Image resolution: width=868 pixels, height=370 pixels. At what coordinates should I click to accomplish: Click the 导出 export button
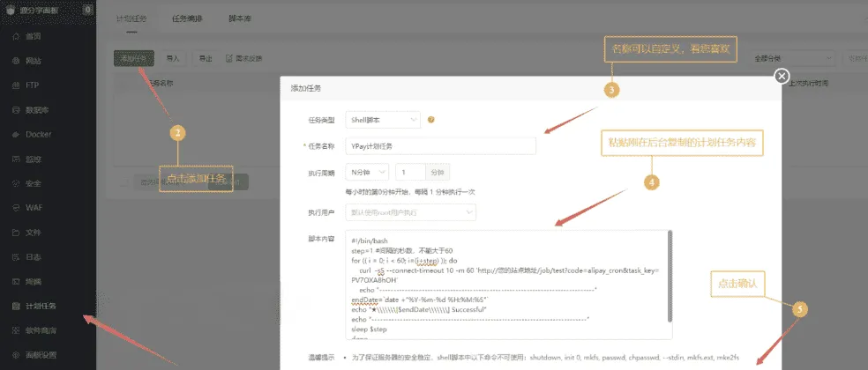[x=206, y=58]
